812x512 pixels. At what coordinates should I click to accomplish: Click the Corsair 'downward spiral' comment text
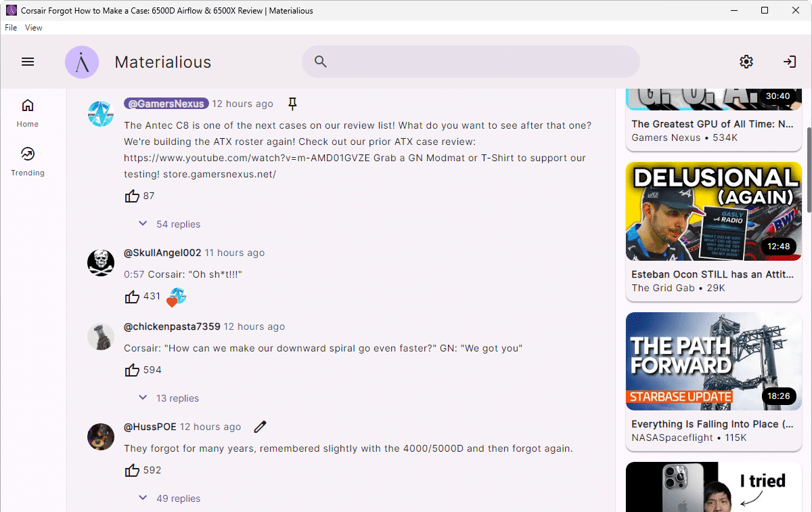[x=323, y=348]
